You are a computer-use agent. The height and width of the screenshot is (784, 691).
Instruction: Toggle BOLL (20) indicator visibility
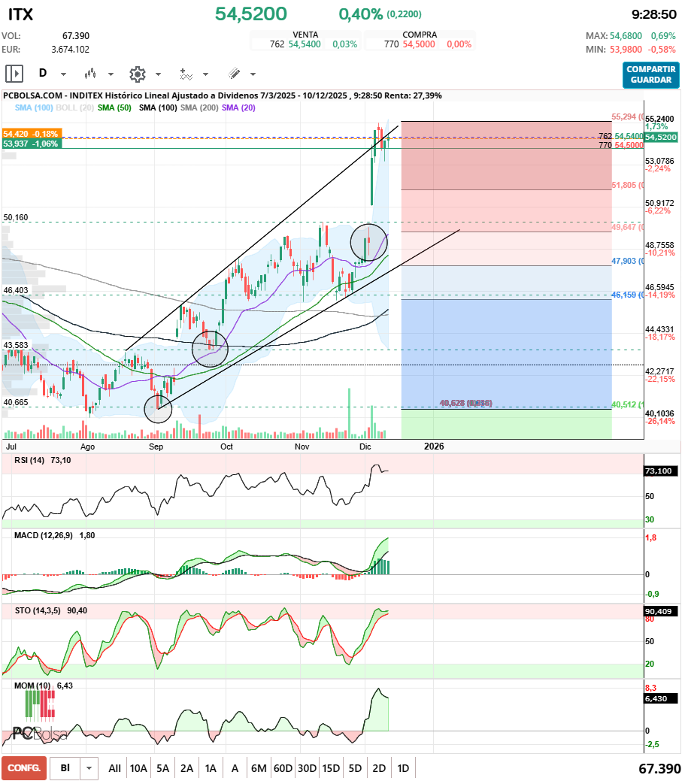tap(74, 108)
